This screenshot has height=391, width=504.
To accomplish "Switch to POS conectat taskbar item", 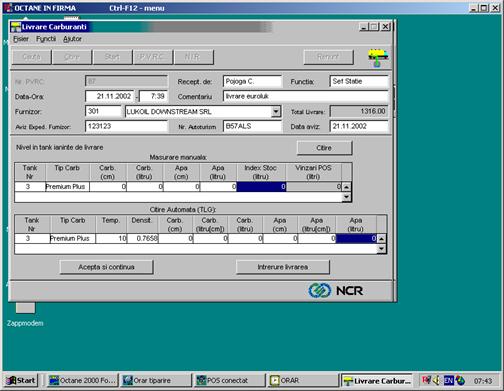I will (229, 380).
